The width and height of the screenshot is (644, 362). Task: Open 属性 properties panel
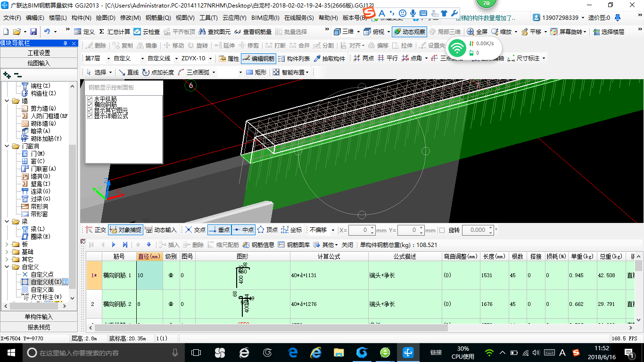click(x=229, y=58)
